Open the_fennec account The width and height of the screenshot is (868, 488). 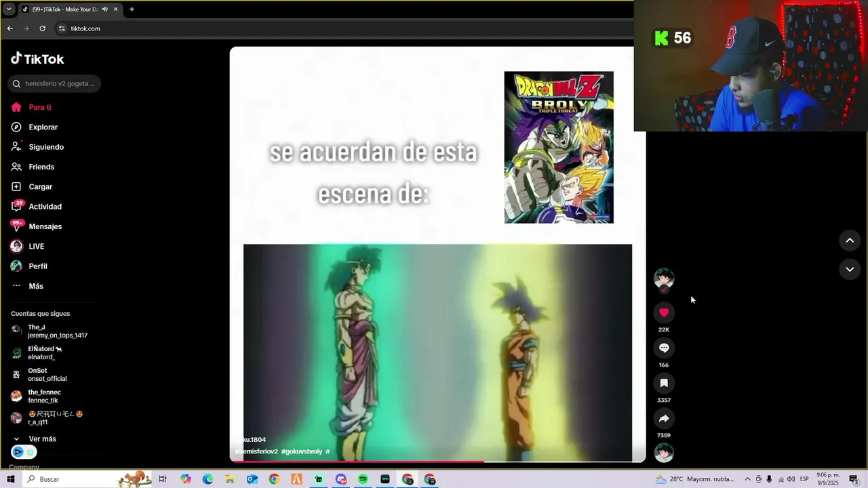click(x=37, y=396)
